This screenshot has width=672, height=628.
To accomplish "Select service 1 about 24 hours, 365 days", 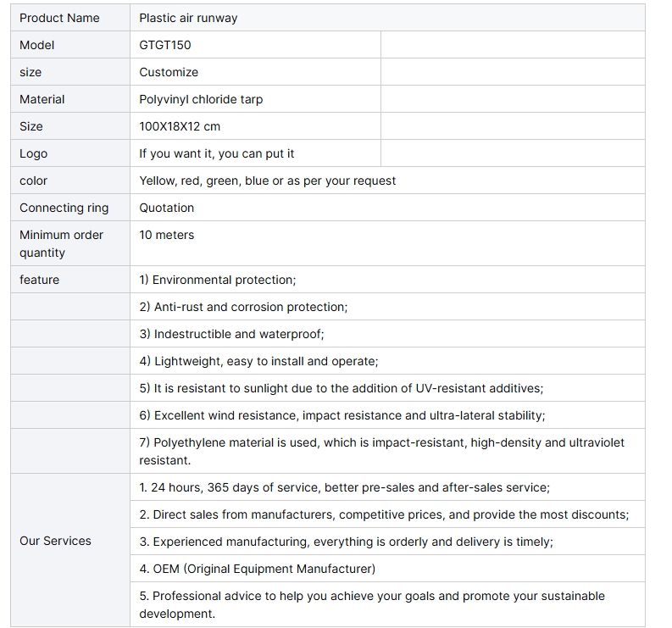I will (344, 487).
